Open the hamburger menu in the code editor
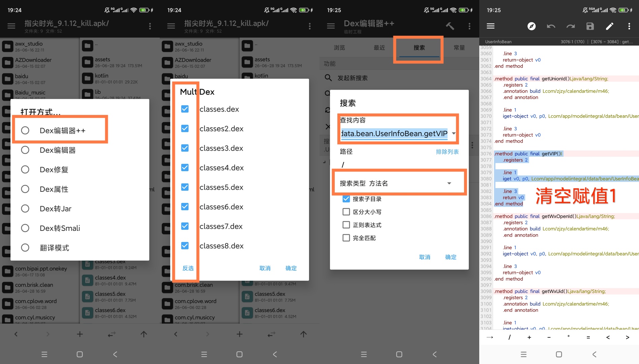639x364 pixels. coord(491,26)
